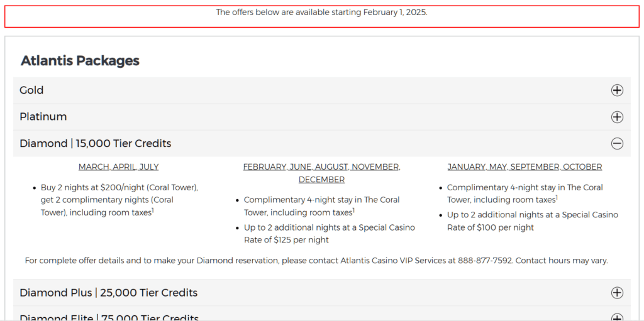
Task: Click complimentary 4-night stay bullet under February column
Action: click(321, 206)
